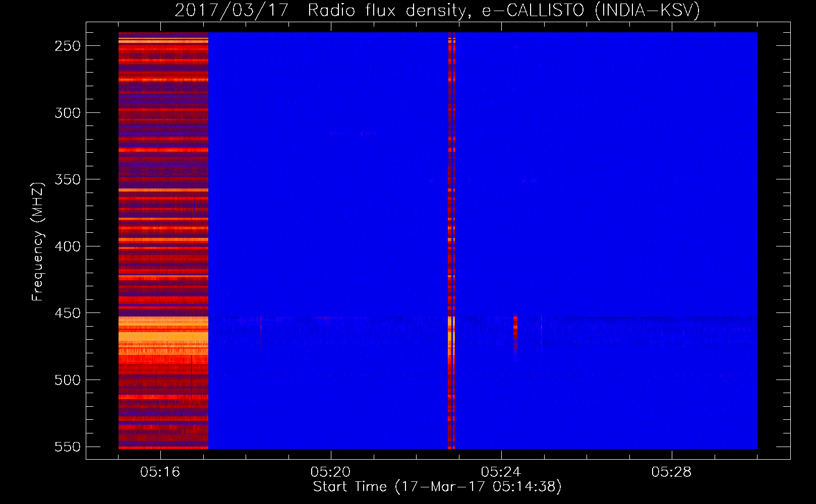Viewport: 816px width, 504px height.
Task: Click the 450 frequency tick label
Action: [68, 313]
